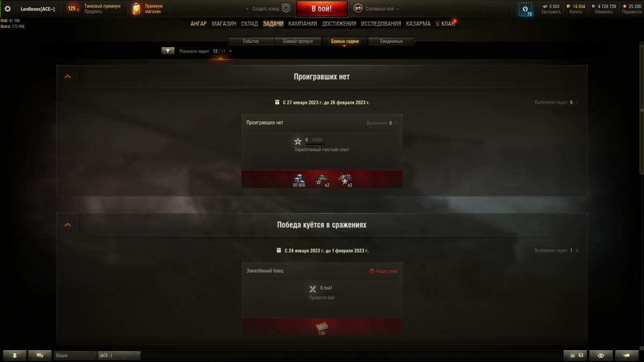The width and height of the screenshot is (644, 362).
Task: Open the clan icon with notification
Action: coord(445,24)
